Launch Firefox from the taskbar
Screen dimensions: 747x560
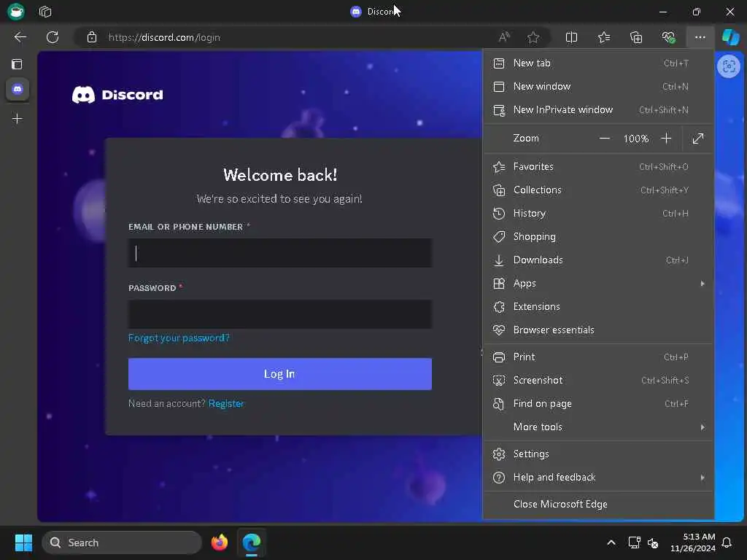click(219, 542)
